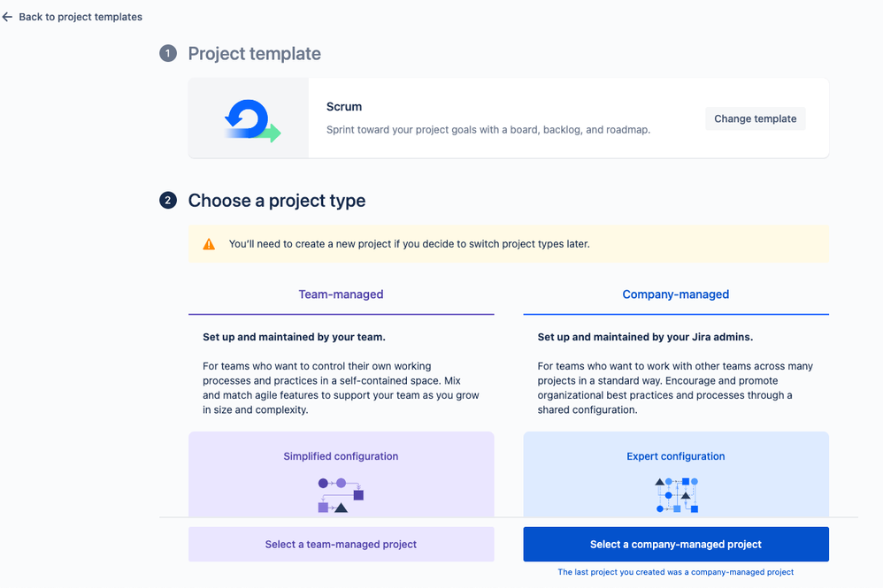This screenshot has height=588, width=883.
Task: Click the back arrow icon
Action: click(x=7, y=17)
